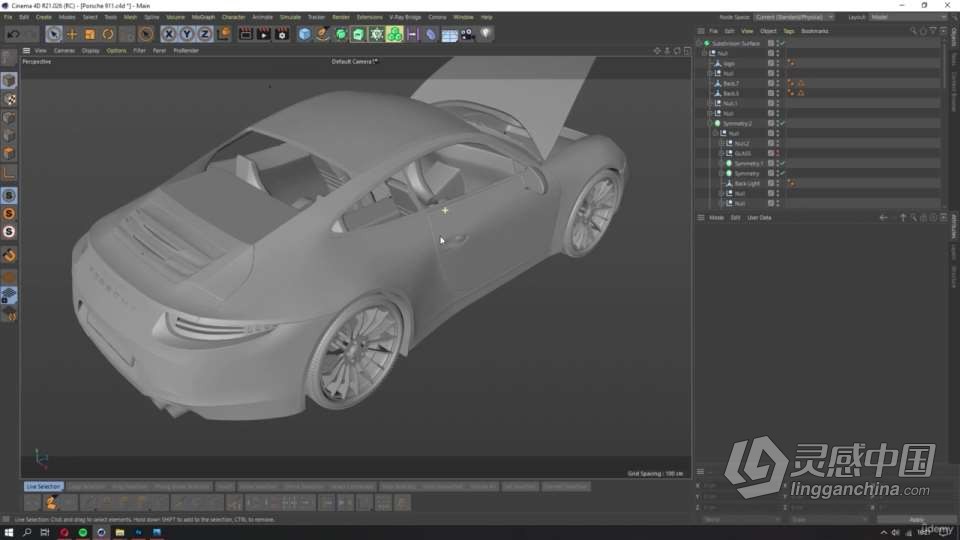Click Object Manager search icon

(913, 31)
